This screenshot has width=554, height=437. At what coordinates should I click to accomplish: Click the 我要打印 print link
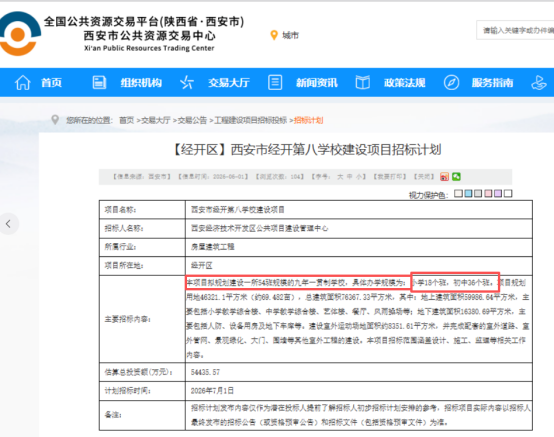(390, 176)
